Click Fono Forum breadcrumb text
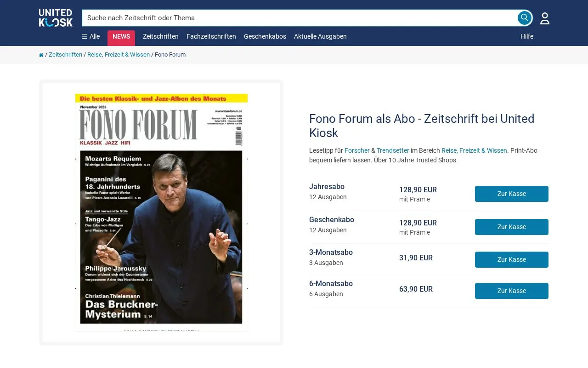Viewport: 588px width, 368px height. click(x=170, y=55)
